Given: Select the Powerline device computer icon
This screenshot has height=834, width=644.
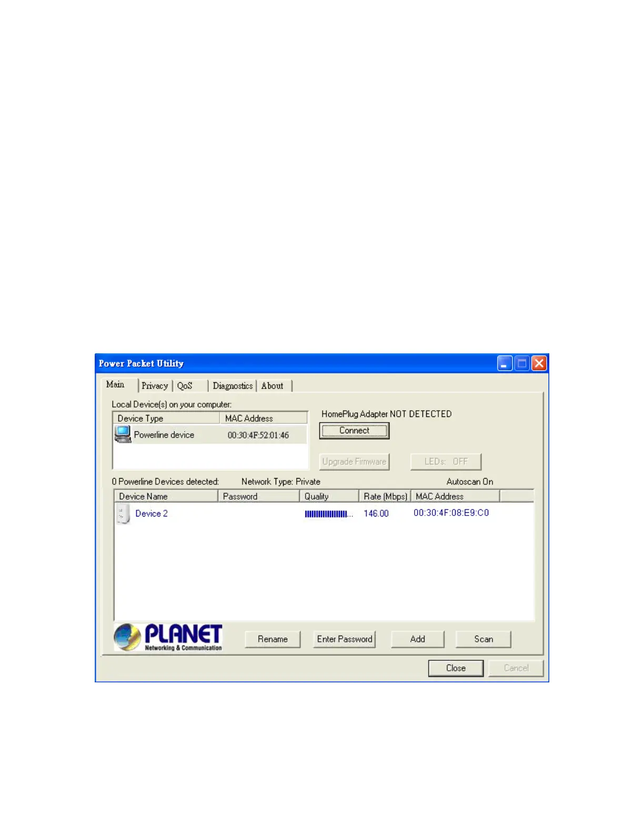Looking at the screenshot, I should pyautogui.click(x=123, y=434).
